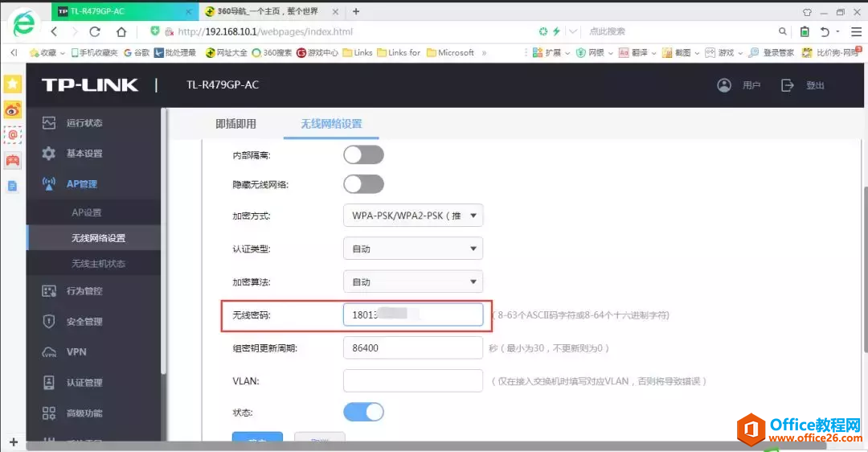Click the logout icon in the router header
Viewport: 868px width, 452px height.
(x=787, y=84)
